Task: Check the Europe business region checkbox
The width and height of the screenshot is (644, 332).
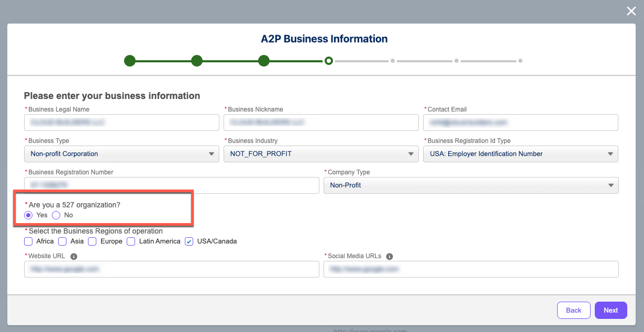Action: click(x=92, y=241)
